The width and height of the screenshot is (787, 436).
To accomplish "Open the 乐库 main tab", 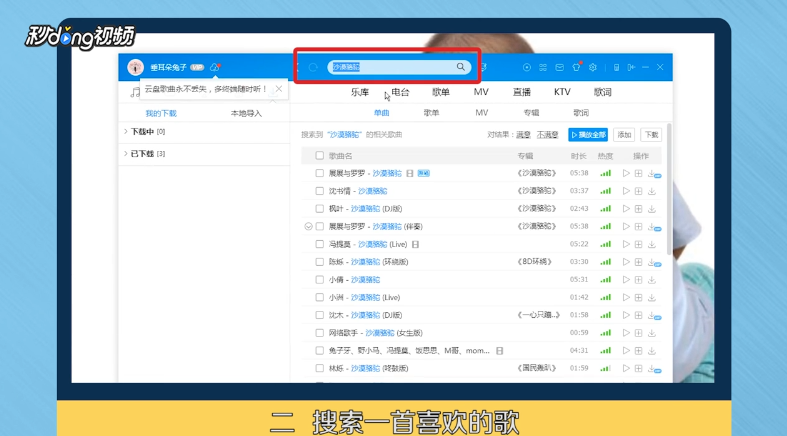I will [360, 92].
